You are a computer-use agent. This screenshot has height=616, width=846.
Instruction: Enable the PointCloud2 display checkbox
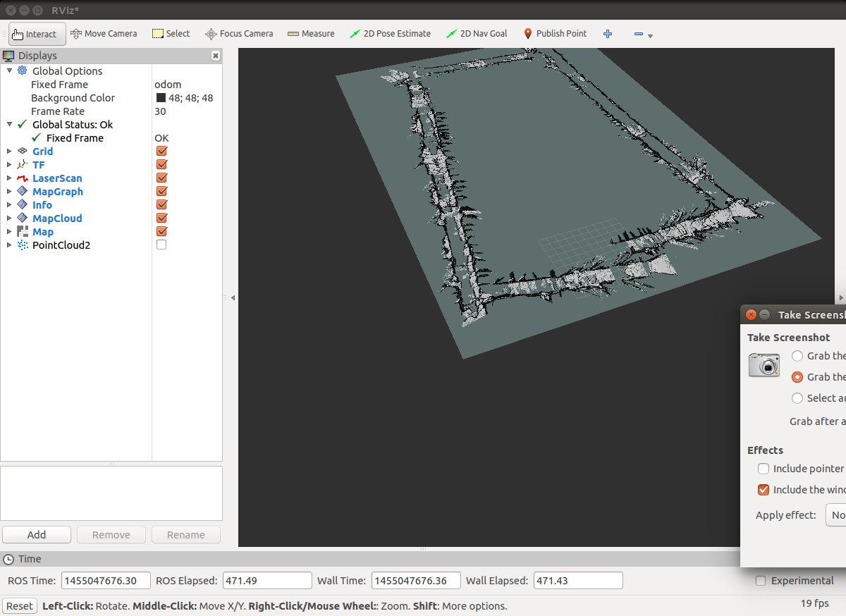click(x=161, y=245)
